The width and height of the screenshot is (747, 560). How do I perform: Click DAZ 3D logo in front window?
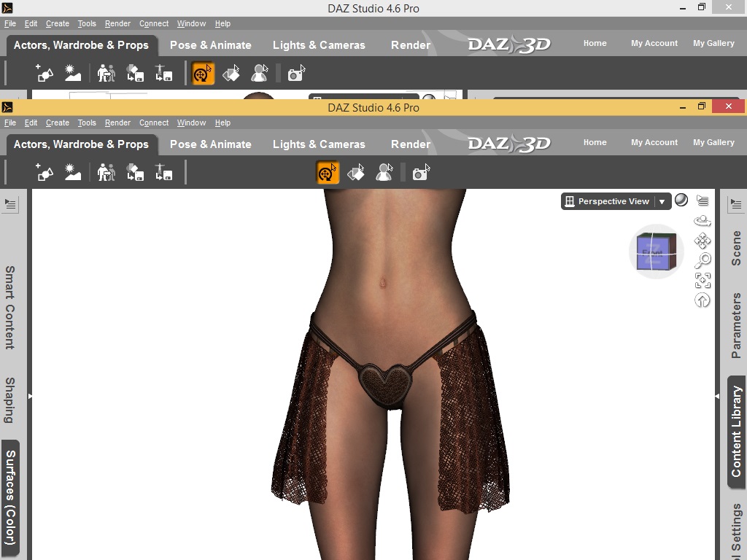point(508,144)
